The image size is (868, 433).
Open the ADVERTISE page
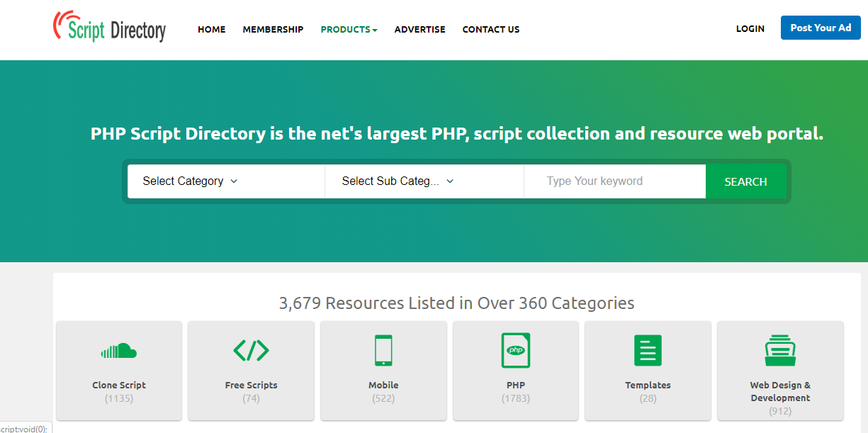[419, 29]
